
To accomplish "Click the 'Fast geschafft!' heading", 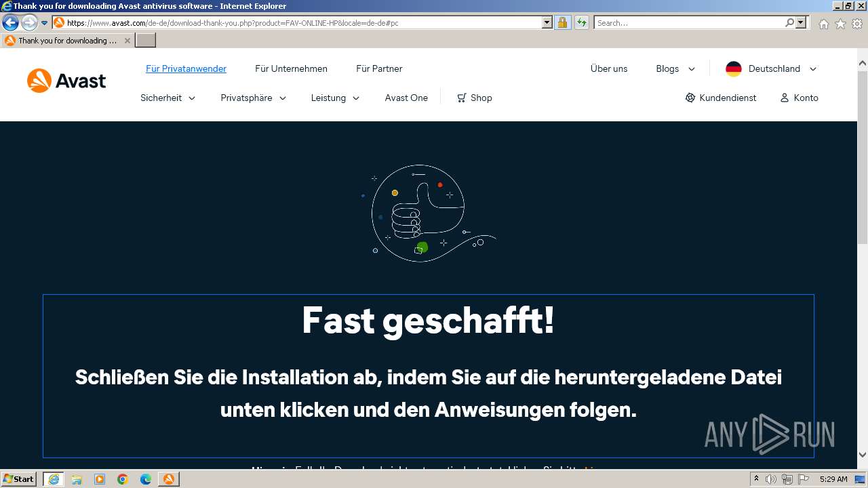I will tap(428, 320).
